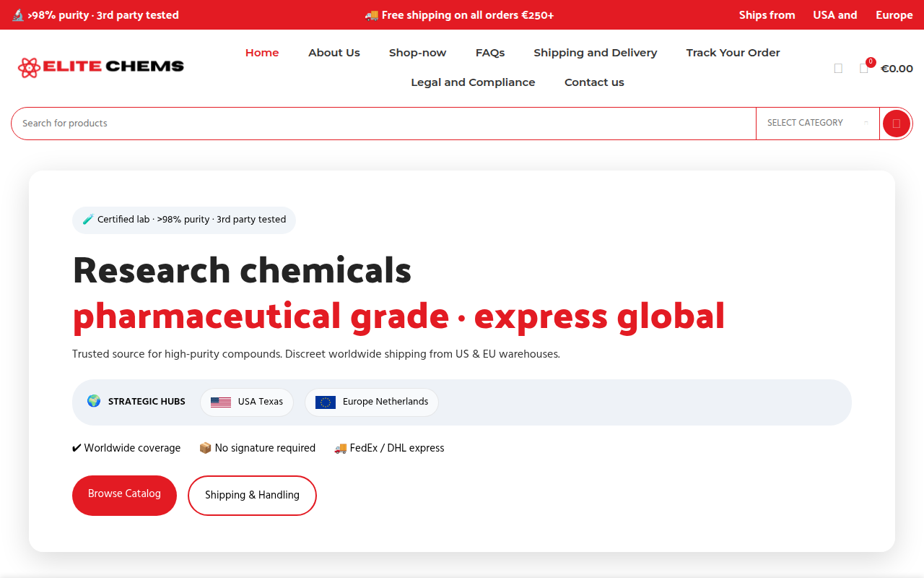Viewport: 924px width, 578px height.
Task: Click the STRATEGIC HUBS label
Action: point(147,402)
